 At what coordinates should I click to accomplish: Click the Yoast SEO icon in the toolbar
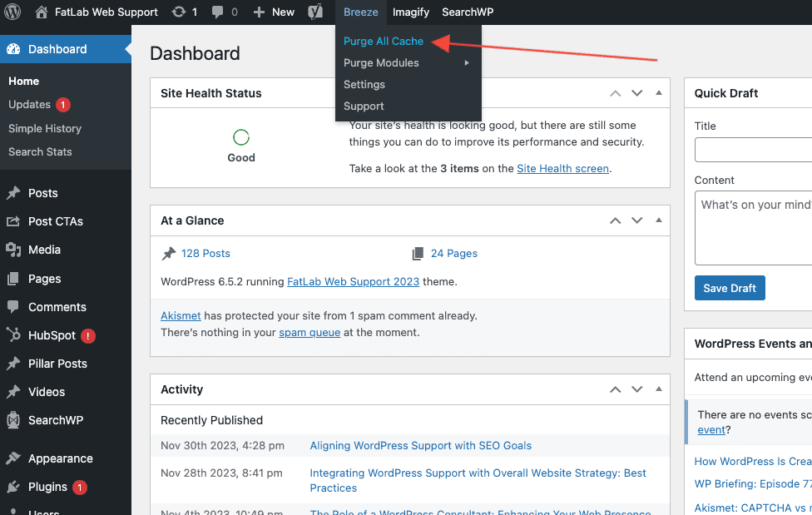(314, 12)
